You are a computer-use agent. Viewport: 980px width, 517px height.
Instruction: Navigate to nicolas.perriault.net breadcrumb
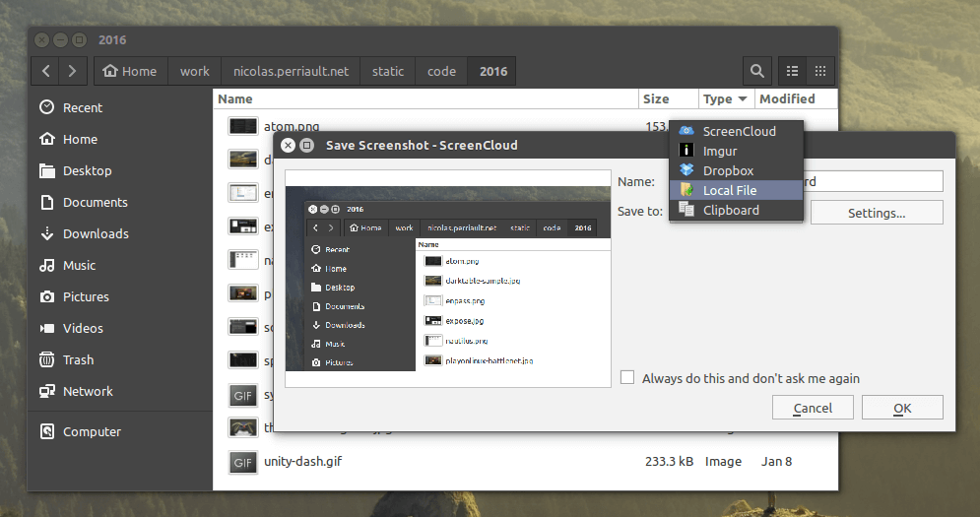pos(291,71)
